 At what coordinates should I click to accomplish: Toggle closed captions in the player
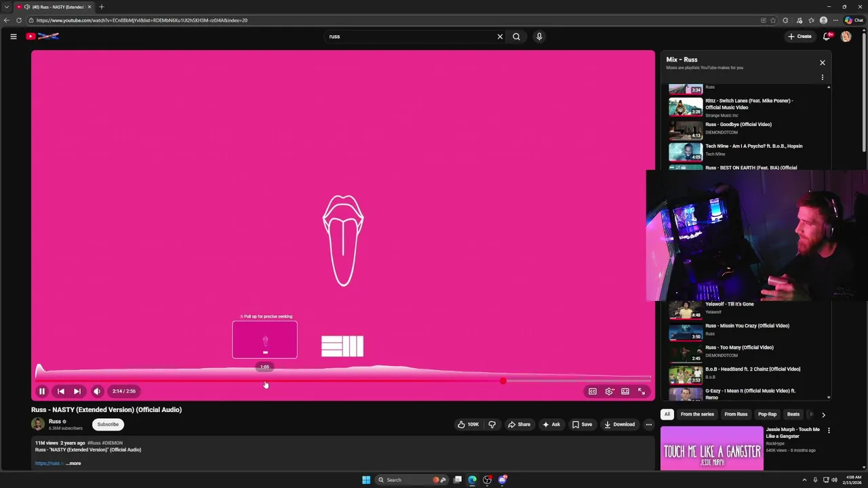click(x=592, y=391)
